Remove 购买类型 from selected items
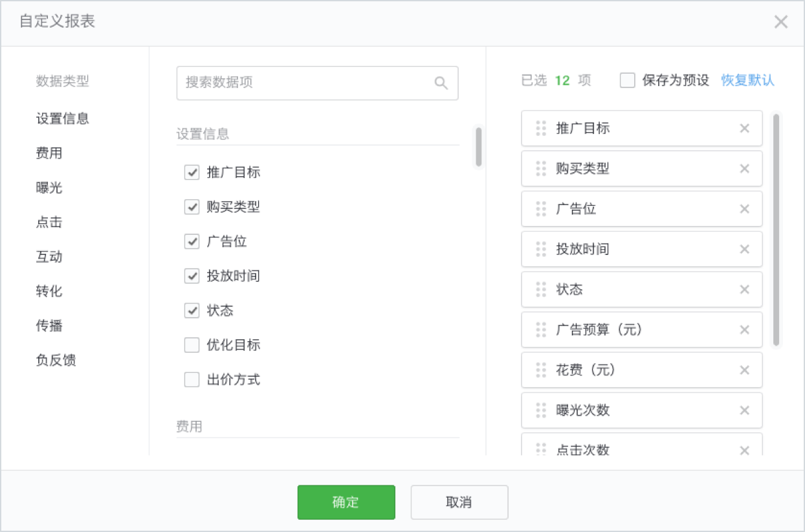The image size is (805, 532). pos(744,169)
